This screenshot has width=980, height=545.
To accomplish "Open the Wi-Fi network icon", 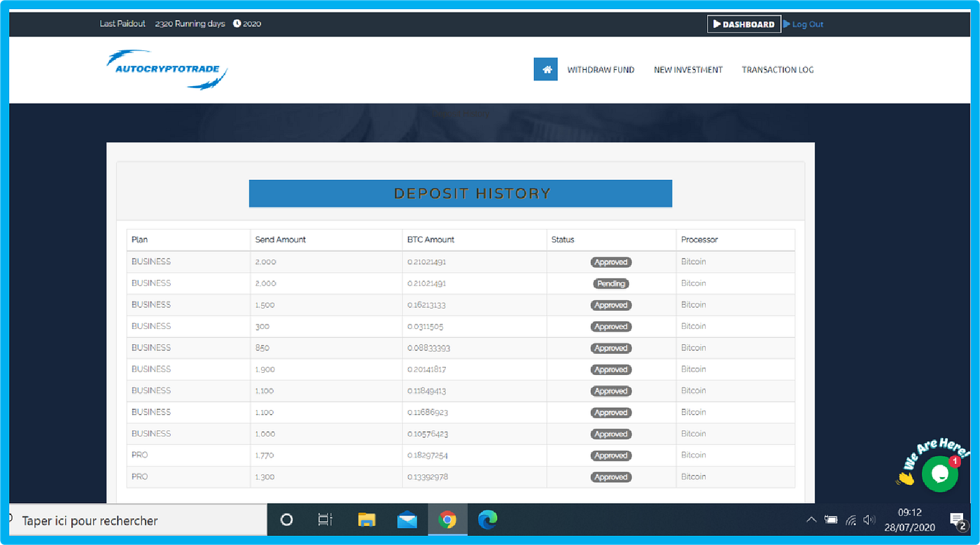I will click(851, 520).
